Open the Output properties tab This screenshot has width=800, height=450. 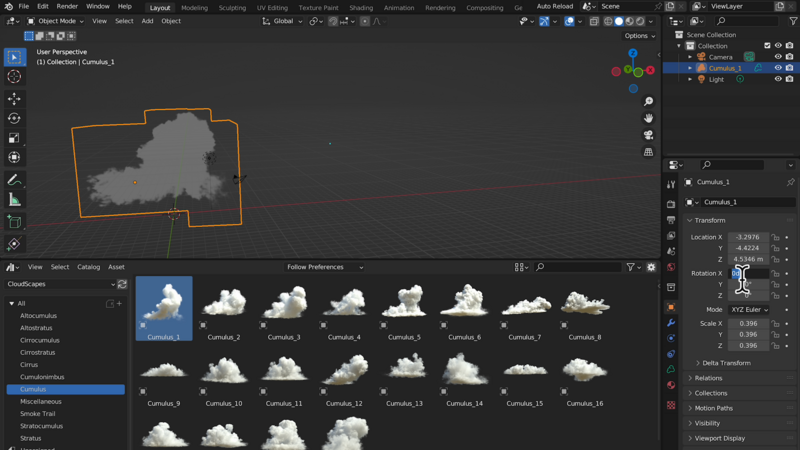pos(671,220)
